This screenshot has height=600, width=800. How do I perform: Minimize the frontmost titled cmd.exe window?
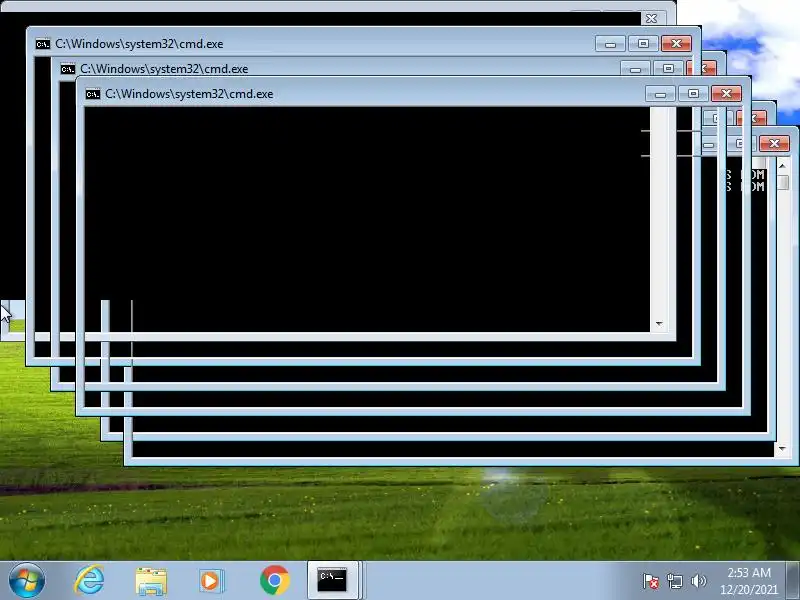click(x=660, y=94)
